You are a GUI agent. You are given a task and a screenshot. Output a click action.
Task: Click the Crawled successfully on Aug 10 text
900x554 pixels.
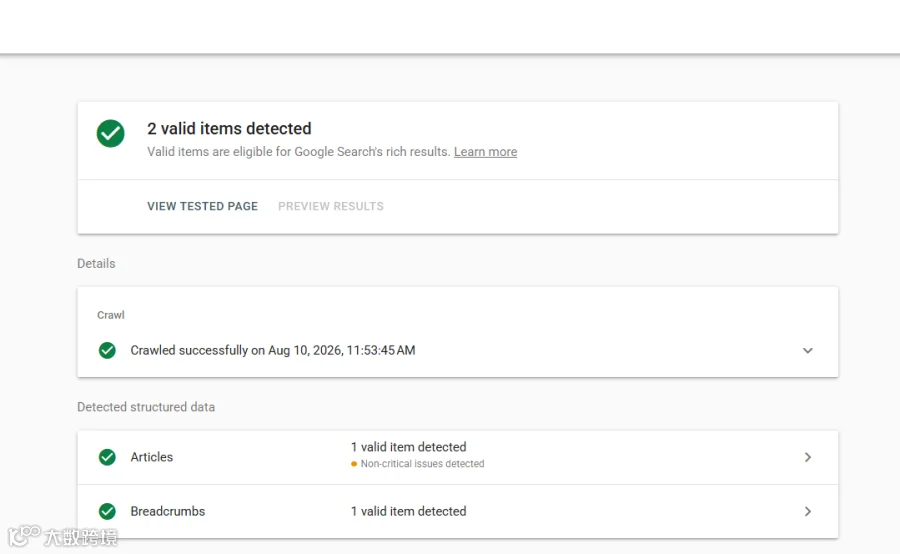[273, 350]
